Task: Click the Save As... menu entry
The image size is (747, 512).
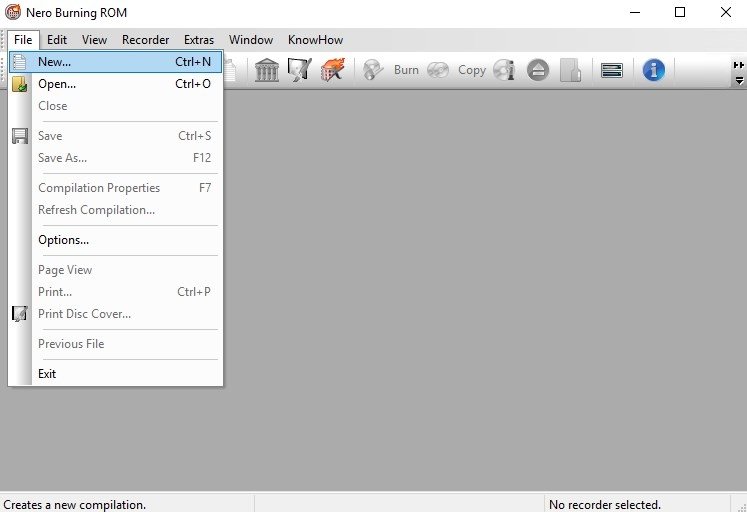Action: click(x=115, y=158)
